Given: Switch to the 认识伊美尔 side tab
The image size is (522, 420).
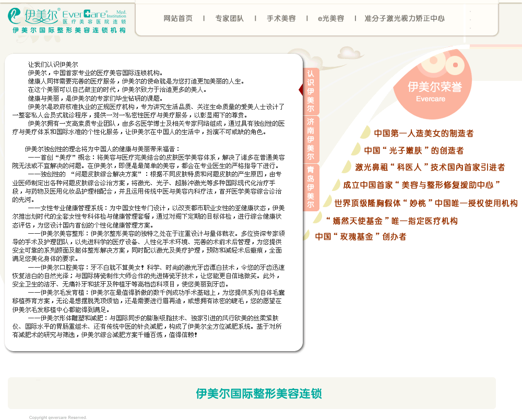Looking at the screenshot, I should (311, 91).
